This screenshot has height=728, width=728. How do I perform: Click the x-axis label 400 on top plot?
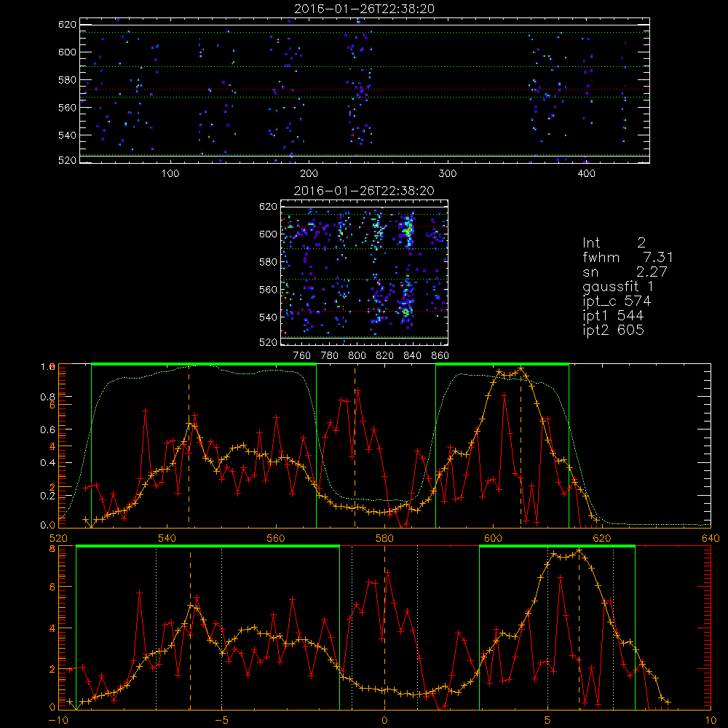pyautogui.click(x=586, y=174)
